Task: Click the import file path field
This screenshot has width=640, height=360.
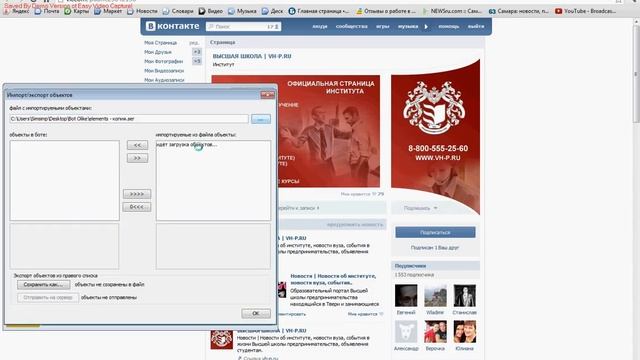Action: [129, 119]
